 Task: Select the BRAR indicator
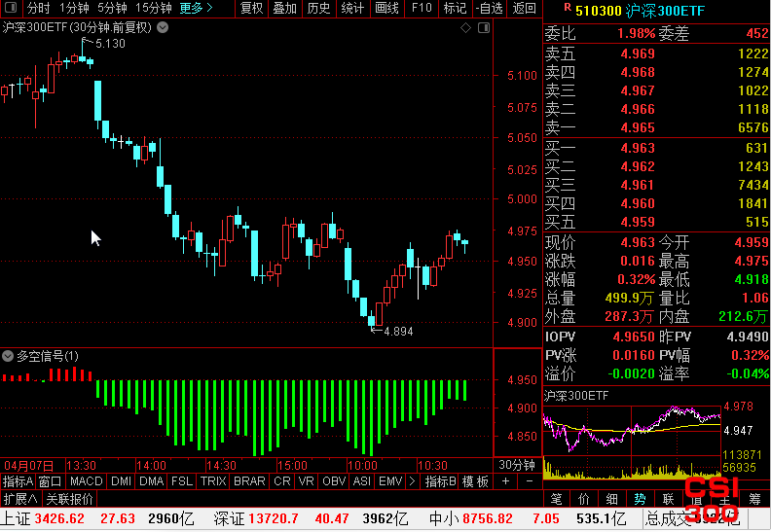point(249,481)
